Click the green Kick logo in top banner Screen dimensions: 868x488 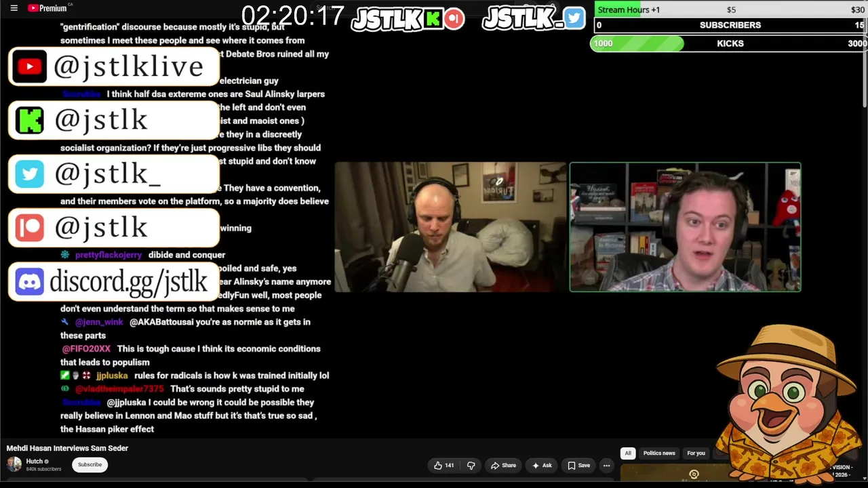[x=433, y=19]
